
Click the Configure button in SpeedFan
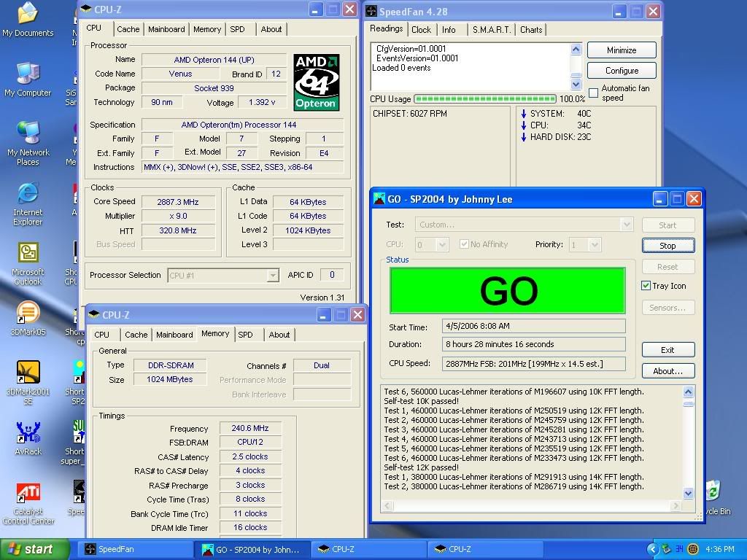622,71
